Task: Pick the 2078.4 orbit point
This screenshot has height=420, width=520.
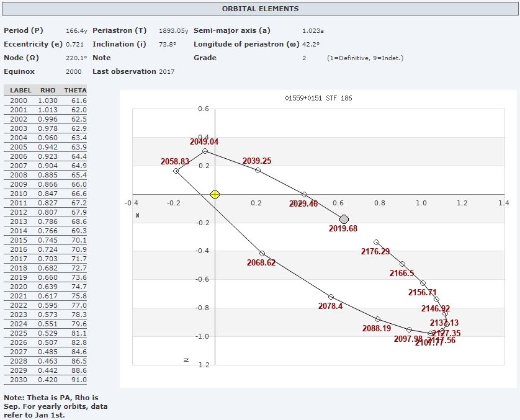Action: (331, 297)
